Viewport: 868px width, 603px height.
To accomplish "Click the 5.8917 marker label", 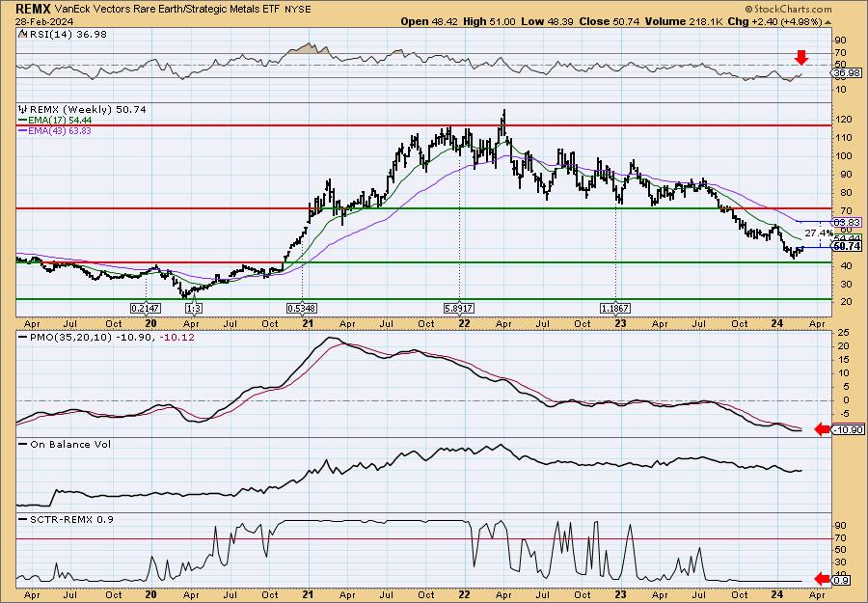I will 459,308.
